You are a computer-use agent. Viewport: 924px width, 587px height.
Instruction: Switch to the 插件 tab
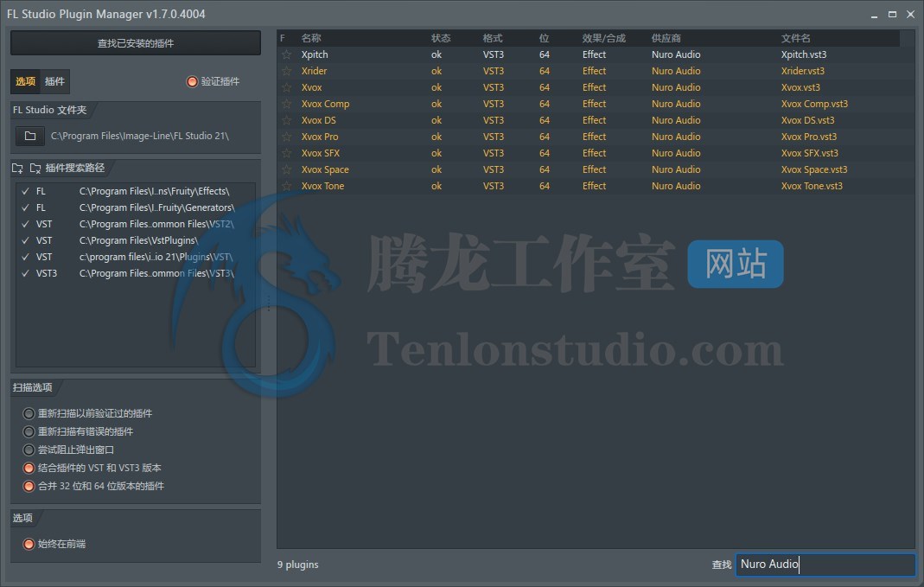point(54,81)
